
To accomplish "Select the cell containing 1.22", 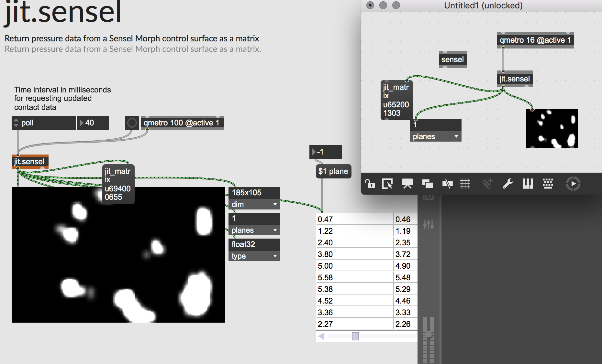I will pyautogui.click(x=355, y=230).
